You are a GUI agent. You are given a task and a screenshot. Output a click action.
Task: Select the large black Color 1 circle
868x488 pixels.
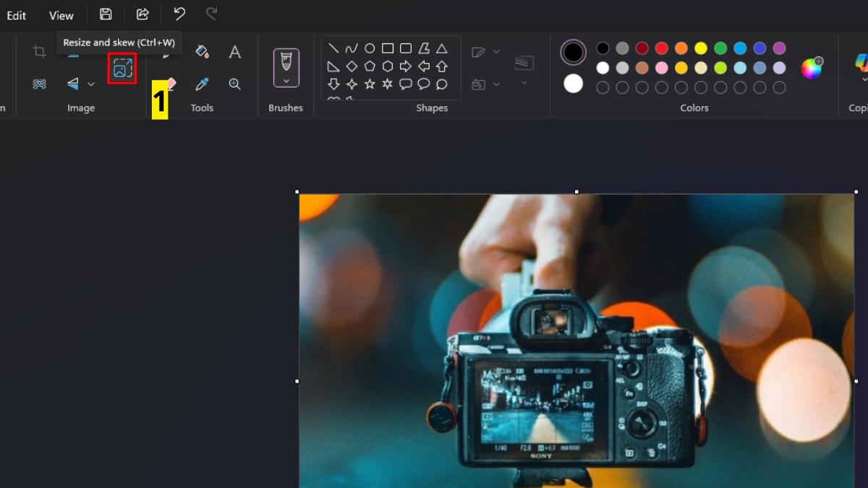click(x=574, y=52)
